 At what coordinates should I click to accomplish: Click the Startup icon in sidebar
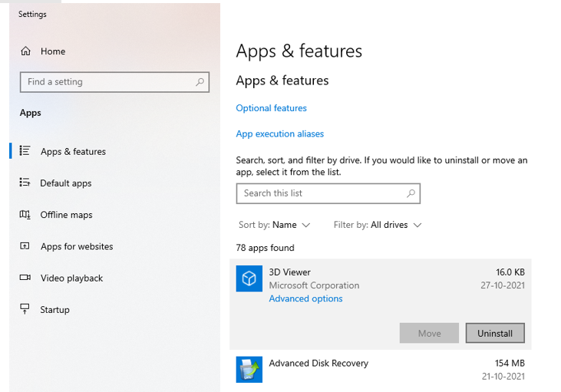[25, 308]
